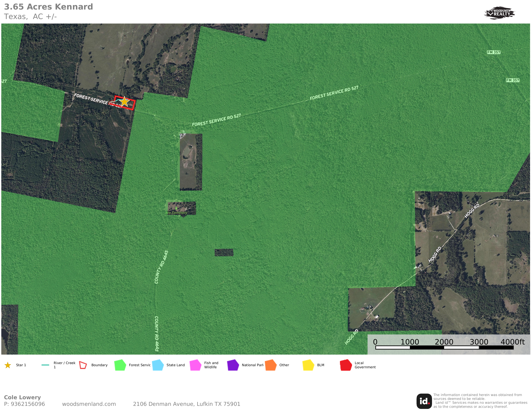The width and height of the screenshot is (532, 411).
Task: Select the red Local Government swatch
Action: click(x=346, y=365)
